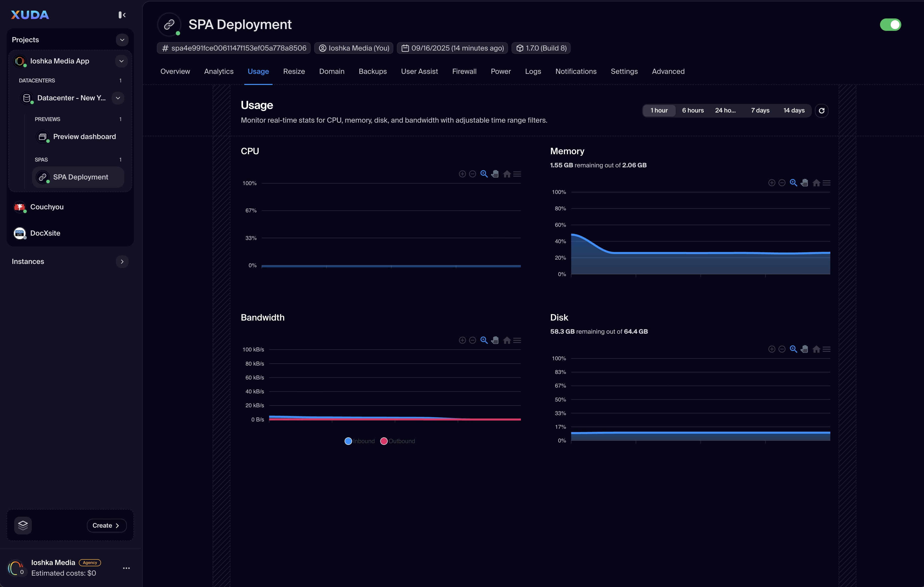Collapse the sidebar with the panel icon
This screenshot has height=587, width=924.
point(122,15)
